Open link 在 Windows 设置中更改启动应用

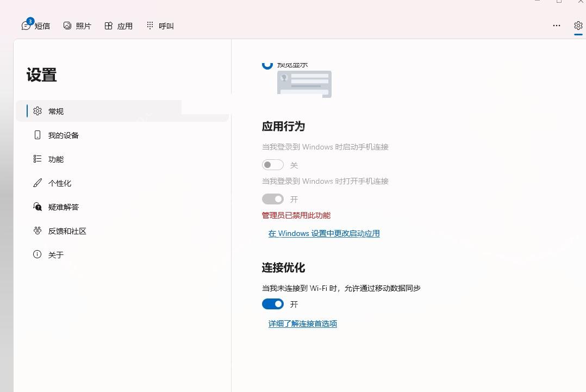click(324, 234)
